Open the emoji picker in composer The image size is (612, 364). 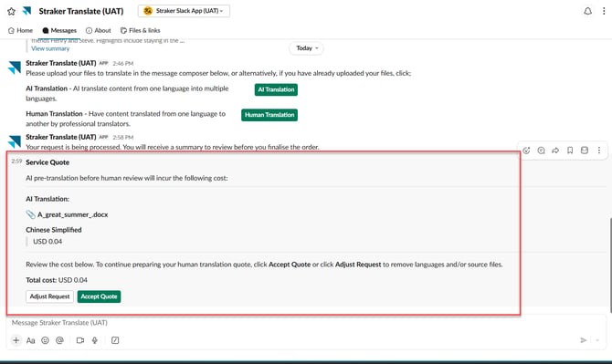46,340
